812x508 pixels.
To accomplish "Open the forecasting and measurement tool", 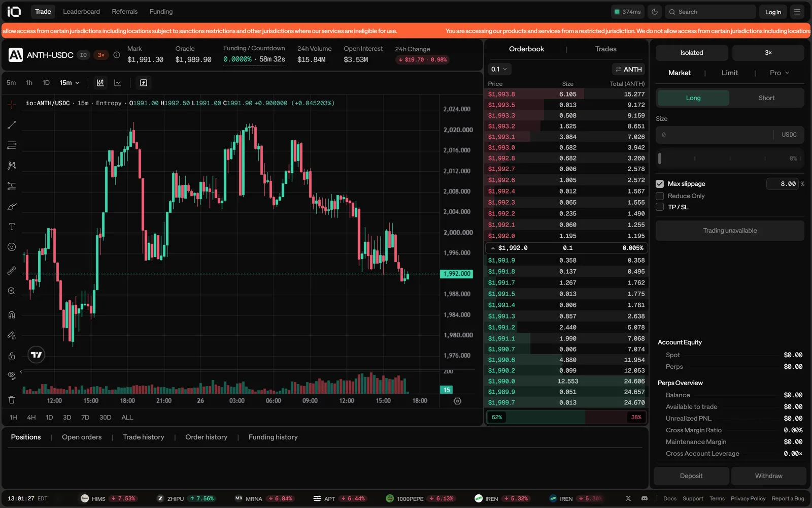I will pyautogui.click(x=12, y=186).
